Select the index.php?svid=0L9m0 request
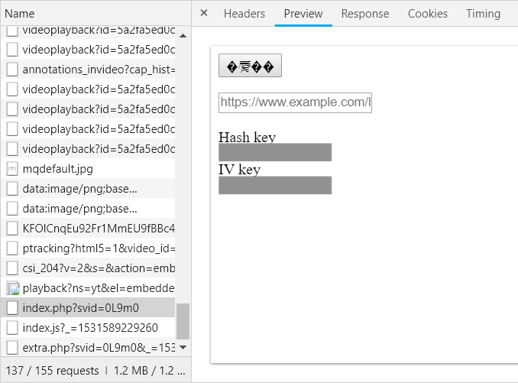Image resolution: width=518 pixels, height=383 pixels. point(88,308)
